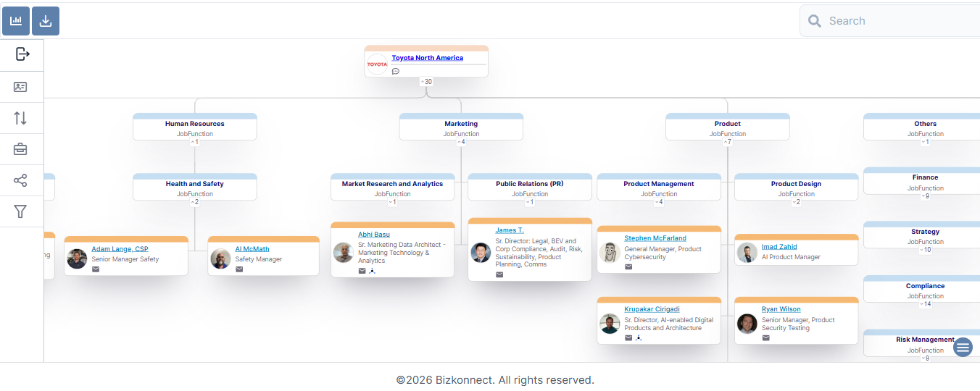
Task: Open Abhi Basu profile link
Action: coord(374,235)
